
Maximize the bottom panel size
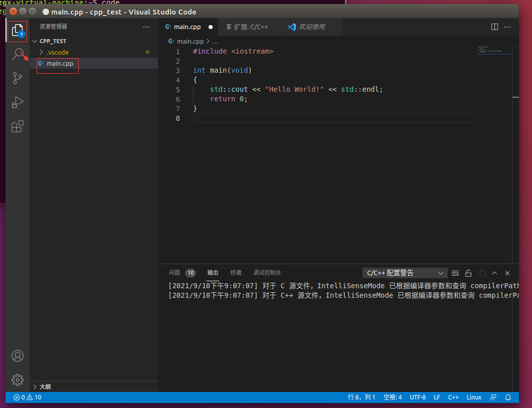click(494, 273)
